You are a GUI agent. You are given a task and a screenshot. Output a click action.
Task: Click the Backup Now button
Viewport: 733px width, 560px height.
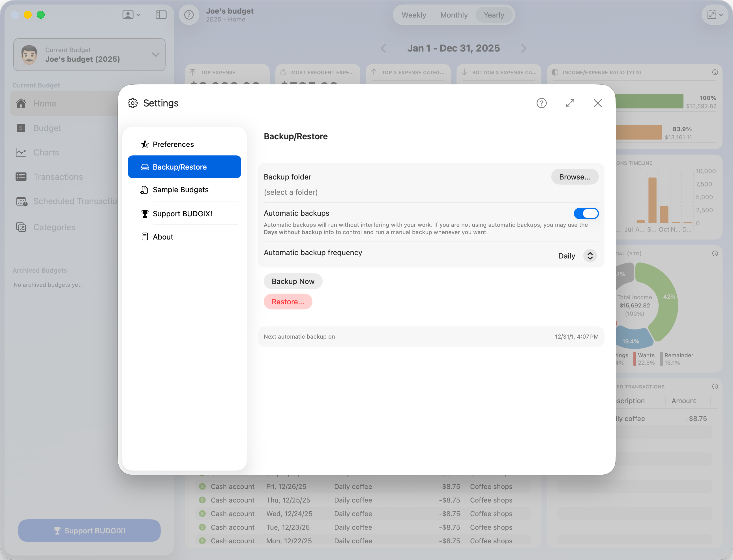pos(293,281)
